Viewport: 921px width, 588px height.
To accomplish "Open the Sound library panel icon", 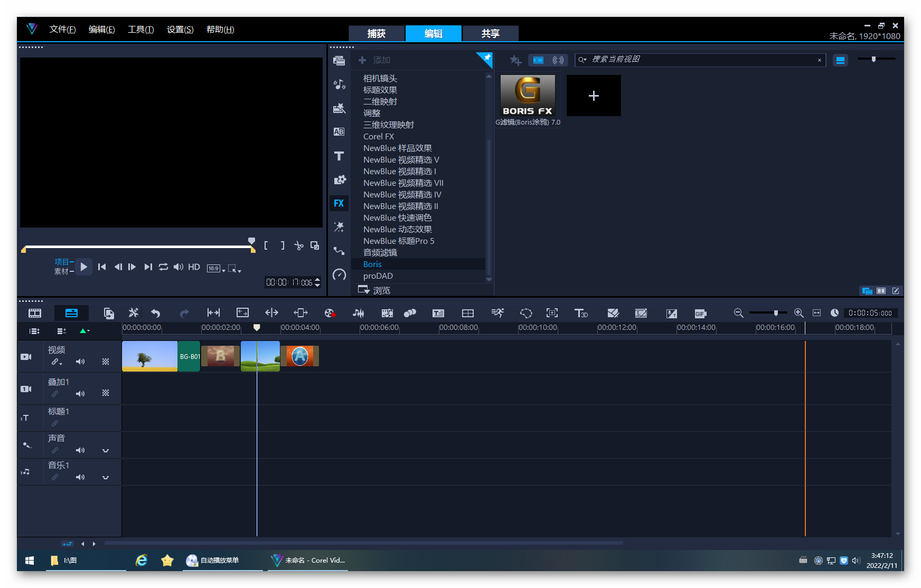I will (339, 84).
